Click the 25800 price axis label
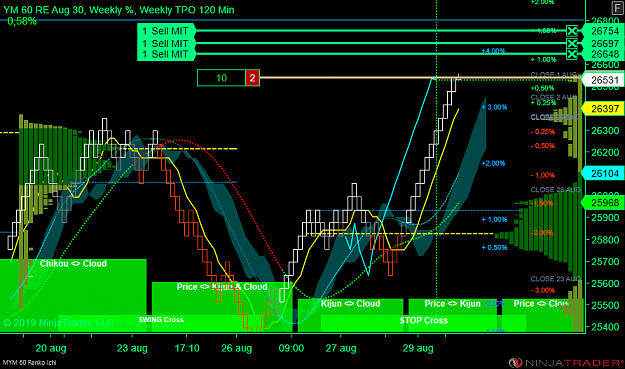 pos(605,240)
